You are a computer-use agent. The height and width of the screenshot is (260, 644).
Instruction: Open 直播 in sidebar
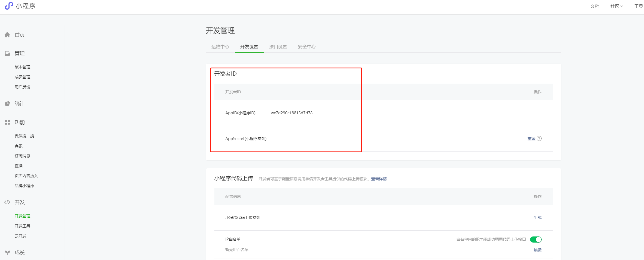pyautogui.click(x=19, y=166)
